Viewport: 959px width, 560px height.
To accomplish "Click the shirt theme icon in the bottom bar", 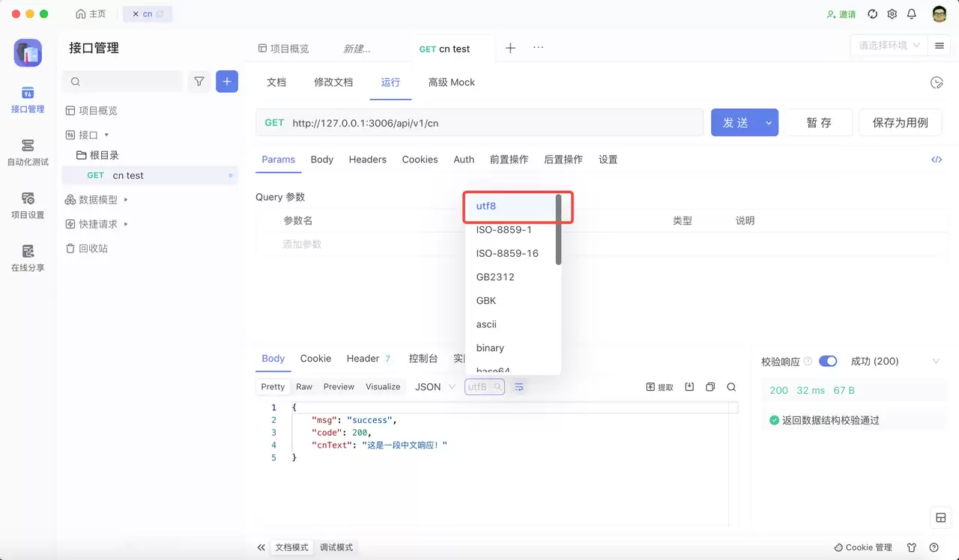I will 912,547.
